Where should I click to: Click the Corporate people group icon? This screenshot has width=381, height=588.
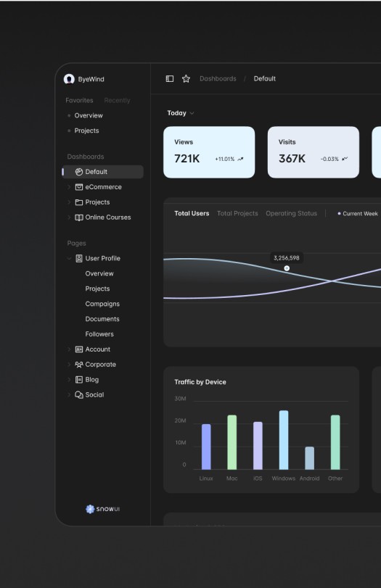click(79, 365)
